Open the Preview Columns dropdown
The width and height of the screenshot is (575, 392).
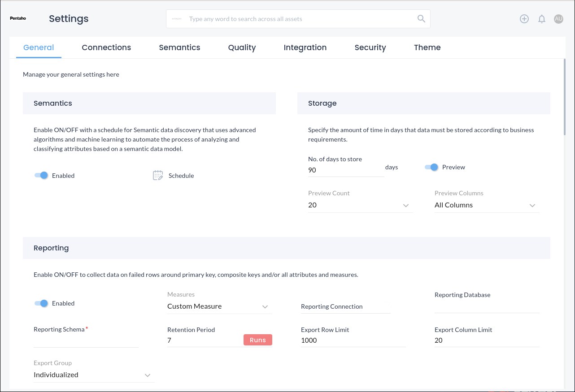(486, 205)
